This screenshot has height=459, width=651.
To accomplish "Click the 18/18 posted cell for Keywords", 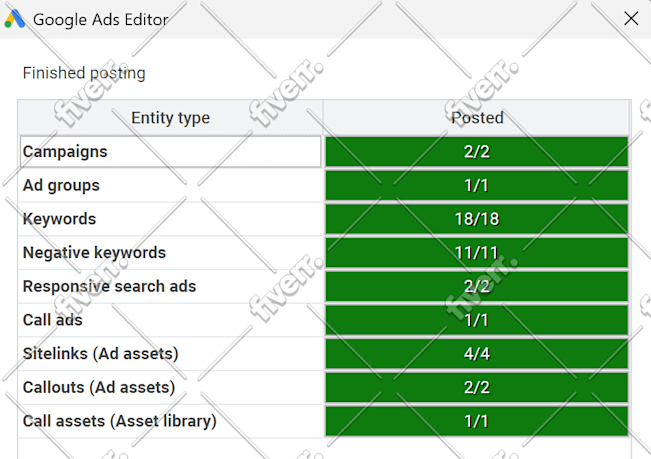I will click(477, 219).
